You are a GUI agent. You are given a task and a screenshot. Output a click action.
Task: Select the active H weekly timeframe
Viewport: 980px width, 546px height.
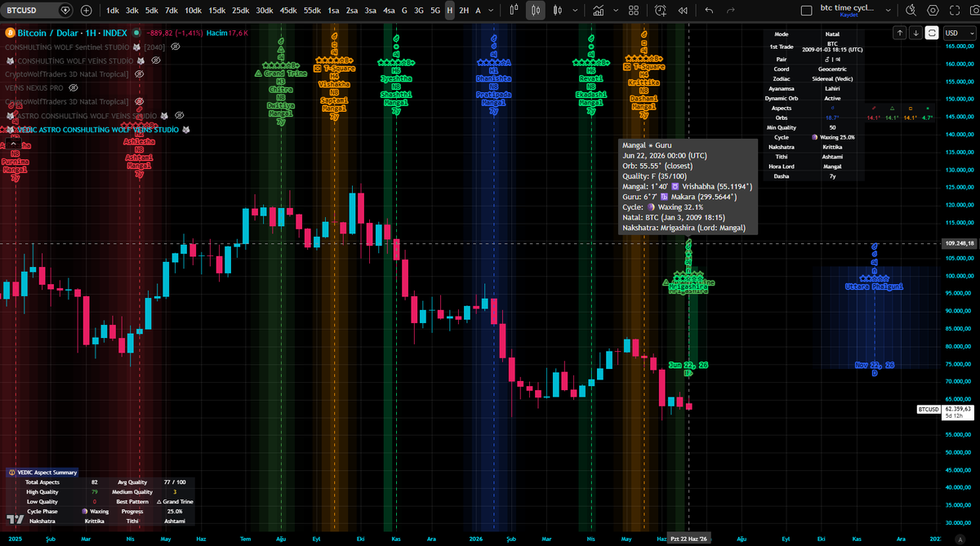pyautogui.click(x=449, y=11)
